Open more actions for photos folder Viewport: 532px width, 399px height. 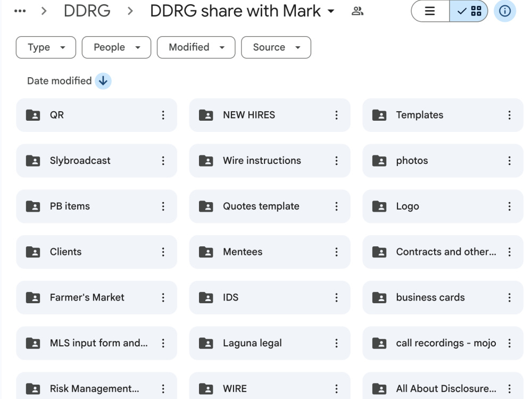[510, 161]
